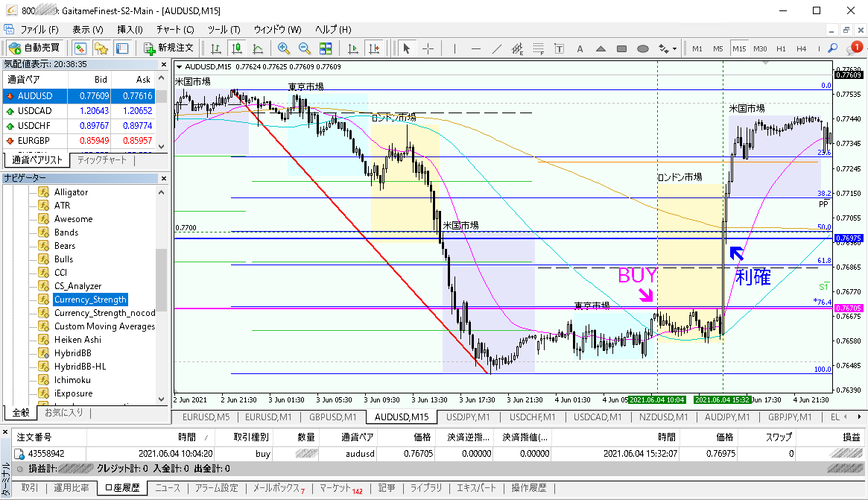This screenshot has height=500, width=868.
Task: Click Navigator vertical scrollbar thumb
Action: click(161, 280)
